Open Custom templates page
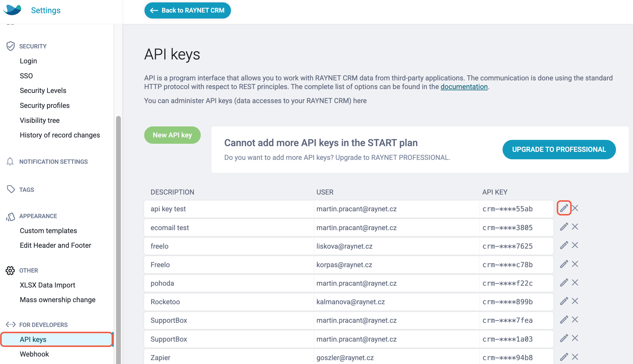633x364 pixels. pos(48,231)
